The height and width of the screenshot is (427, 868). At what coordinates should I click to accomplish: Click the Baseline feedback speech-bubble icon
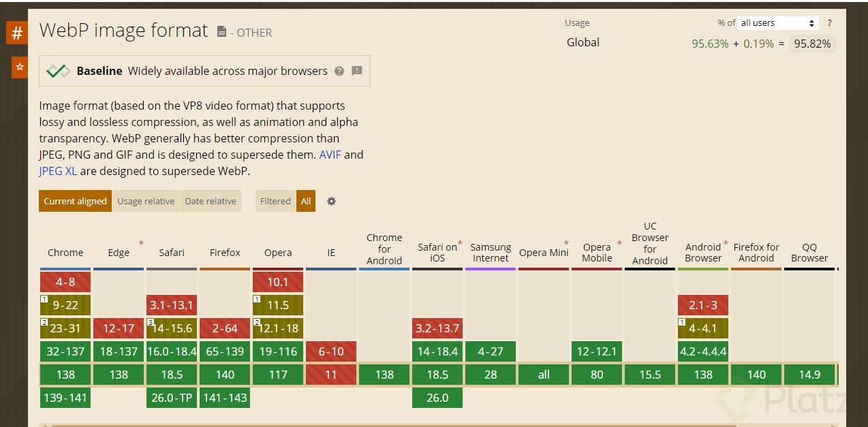click(x=357, y=71)
